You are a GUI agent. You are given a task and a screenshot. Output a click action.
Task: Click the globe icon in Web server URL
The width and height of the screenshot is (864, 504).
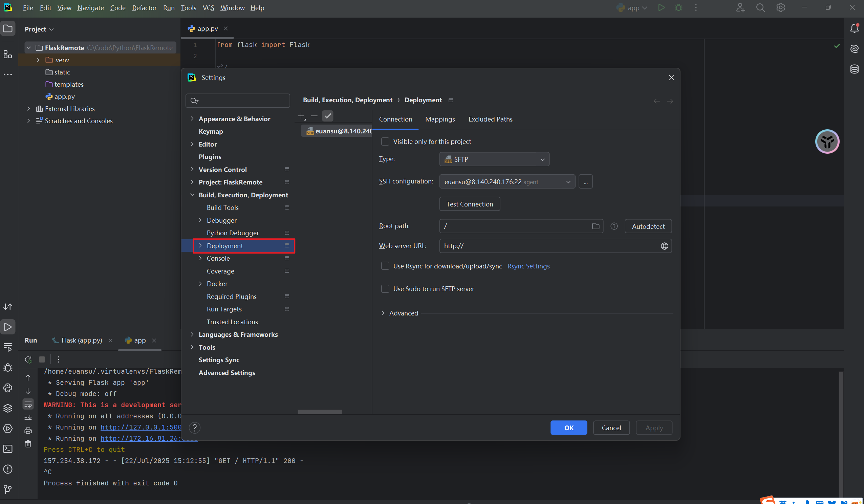click(664, 246)
